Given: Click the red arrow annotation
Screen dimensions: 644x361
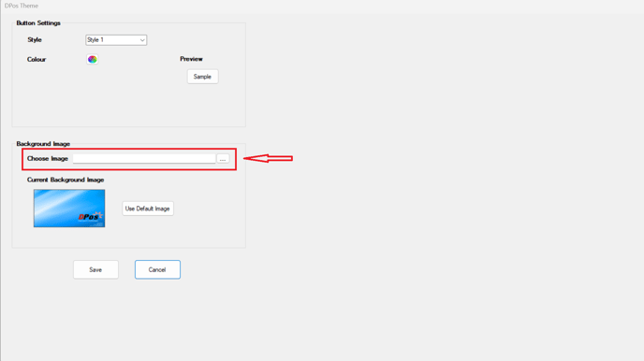Looking at the screenshot, I should (x=269, y=158).
